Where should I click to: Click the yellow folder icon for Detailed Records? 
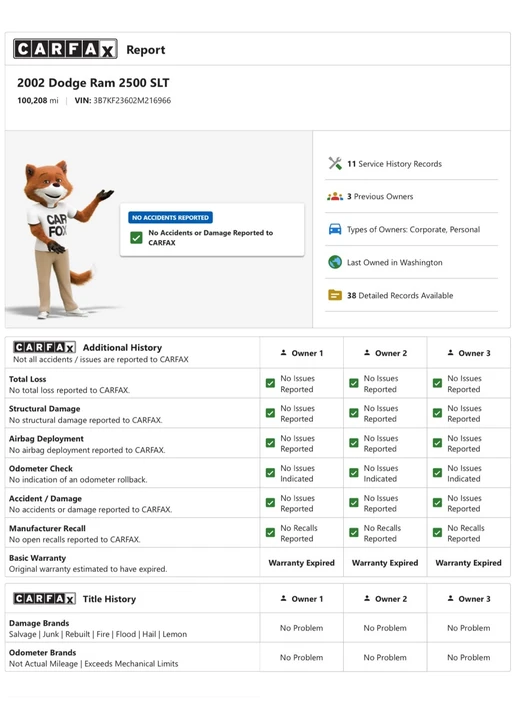pyautogui.click(x=335, y=295)
